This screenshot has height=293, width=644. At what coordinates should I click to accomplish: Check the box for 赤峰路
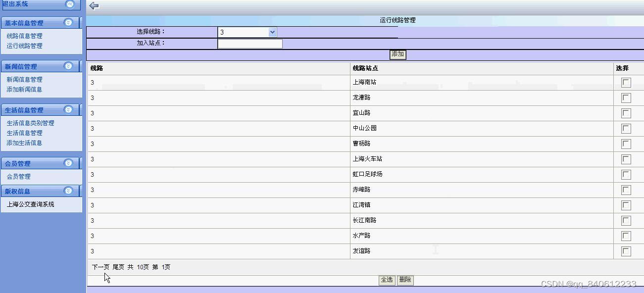click(x=626, y=190)
